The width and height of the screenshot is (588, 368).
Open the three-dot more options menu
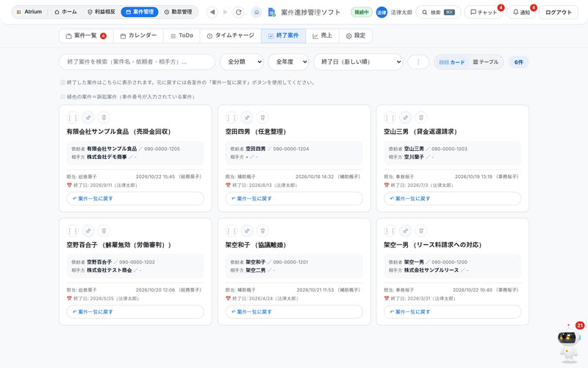point(418,62)
